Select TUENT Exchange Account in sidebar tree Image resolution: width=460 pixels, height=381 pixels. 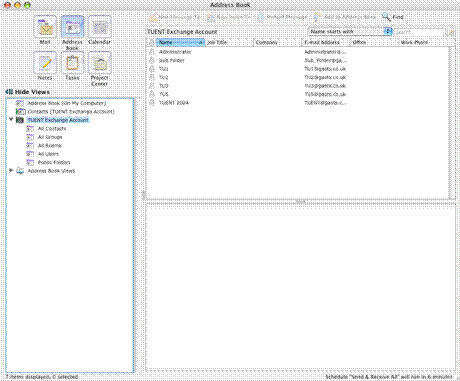click(58, 120)
